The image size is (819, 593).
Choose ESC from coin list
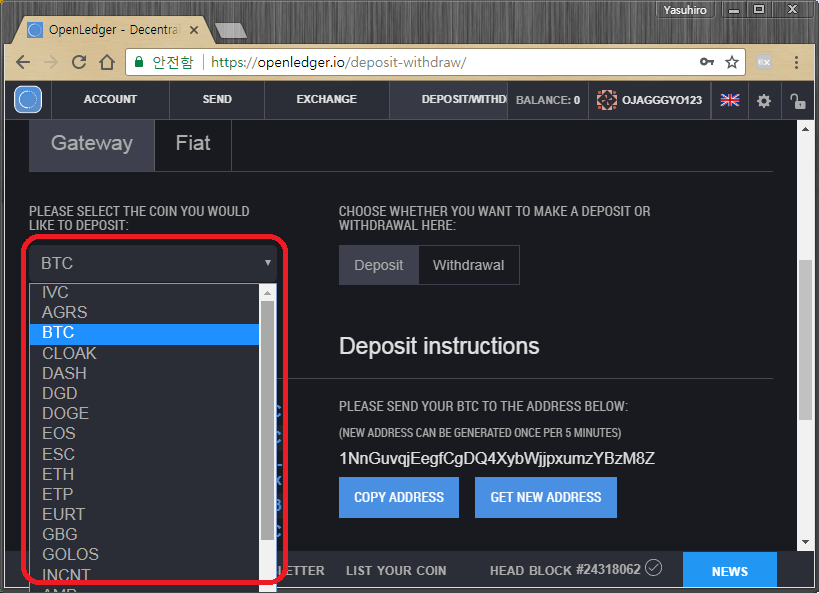click(145, 454)
